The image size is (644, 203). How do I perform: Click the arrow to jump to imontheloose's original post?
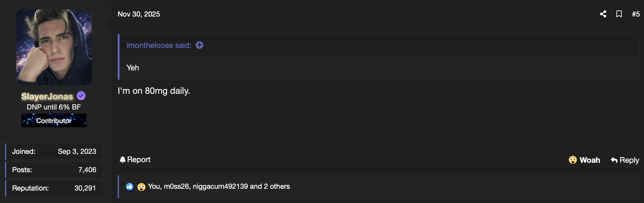[x=199, y=45]
